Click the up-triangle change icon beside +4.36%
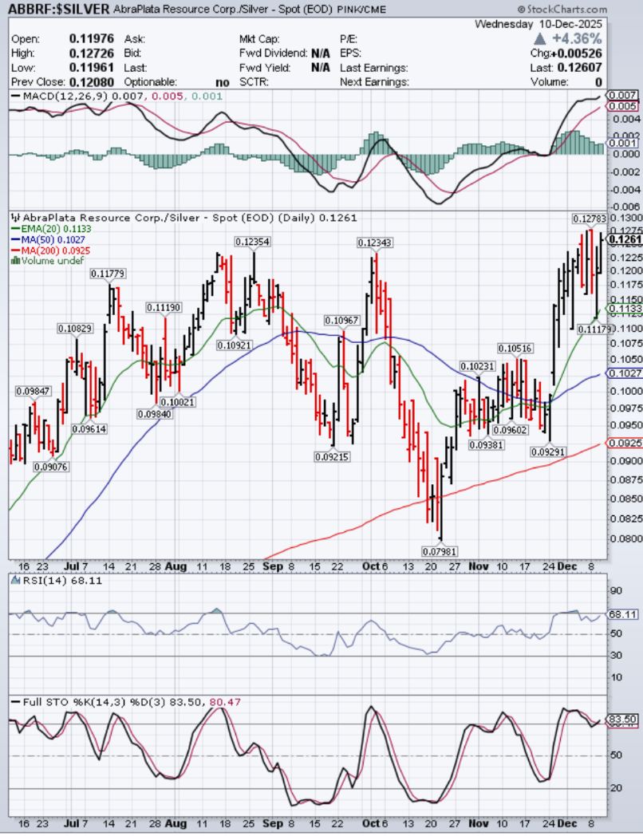The width and height of the screenshot is (643, 840). (540, 38)
